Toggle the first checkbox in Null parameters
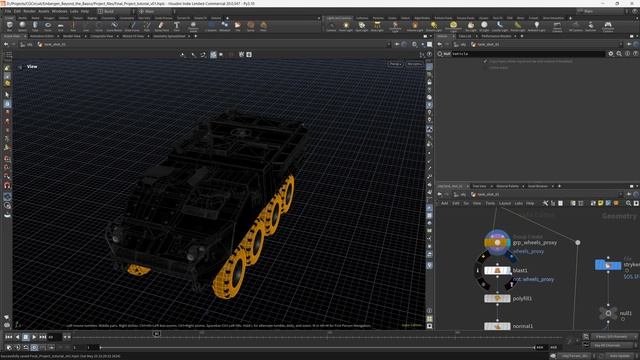The height and width of the screenshot is (360, 640). point(485,61)
